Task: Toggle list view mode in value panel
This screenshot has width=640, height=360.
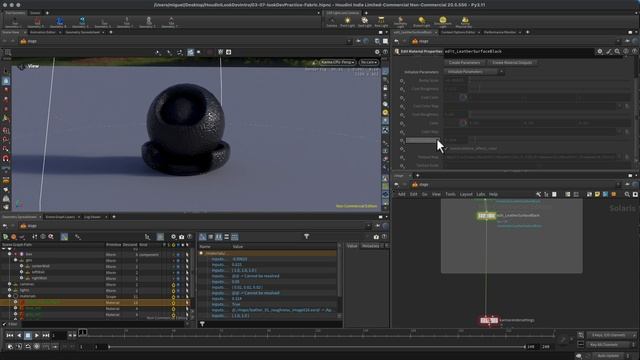Action: point(211,237)
